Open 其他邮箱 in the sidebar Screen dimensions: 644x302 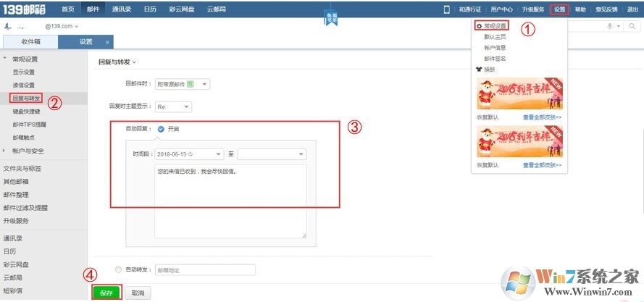click(x=16, y=182)
